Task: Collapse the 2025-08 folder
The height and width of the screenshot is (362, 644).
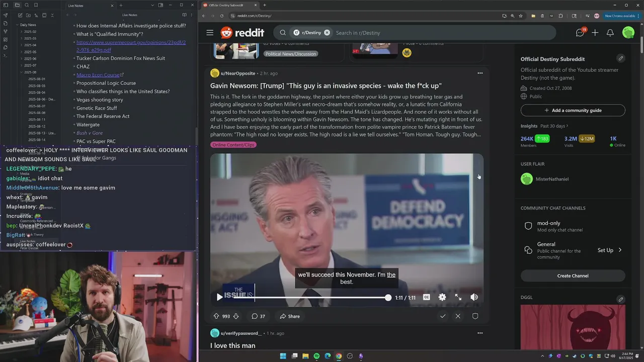Action: (30, 72)
